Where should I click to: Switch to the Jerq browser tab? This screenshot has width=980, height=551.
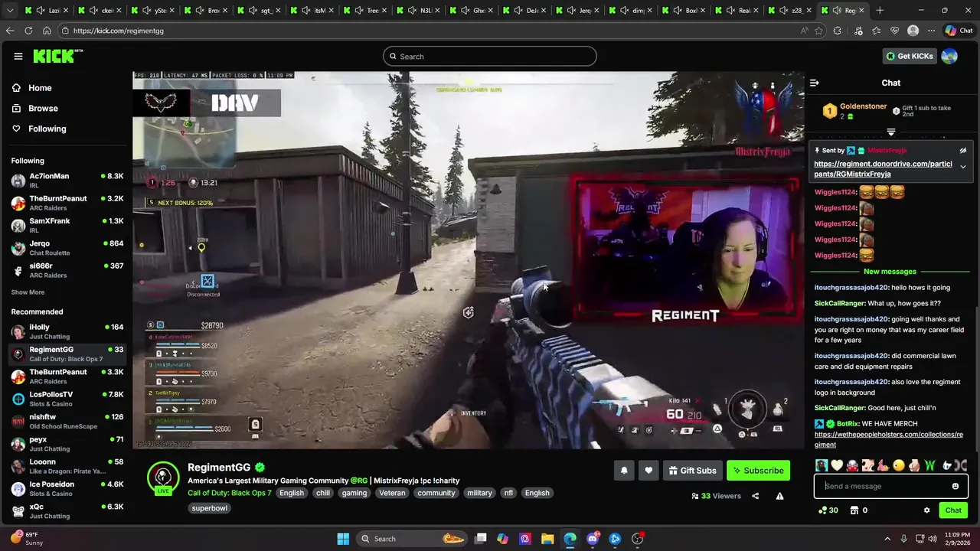coord(579,11)
